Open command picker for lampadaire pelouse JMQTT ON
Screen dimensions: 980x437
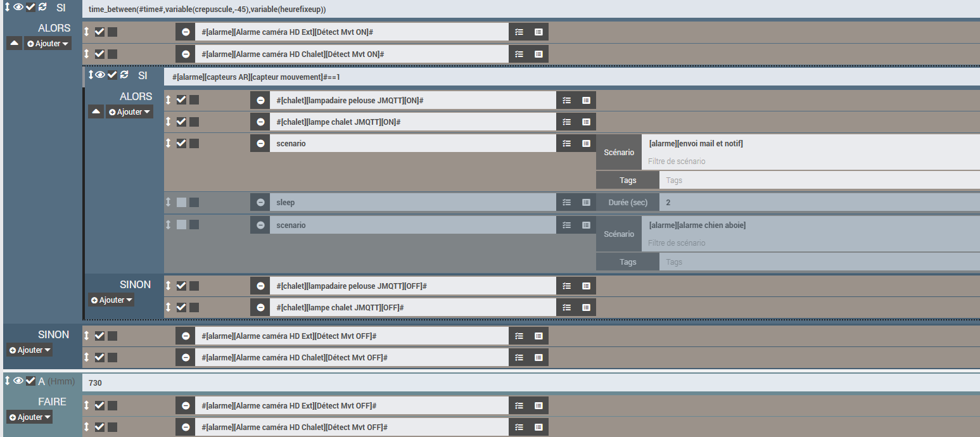(x=586, y=100)
